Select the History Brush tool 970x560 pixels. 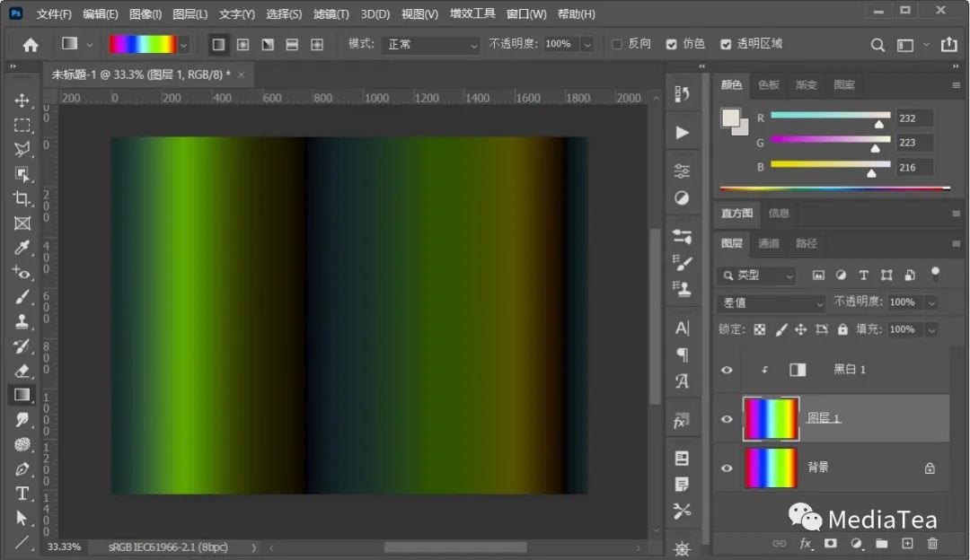click(22, 346)
